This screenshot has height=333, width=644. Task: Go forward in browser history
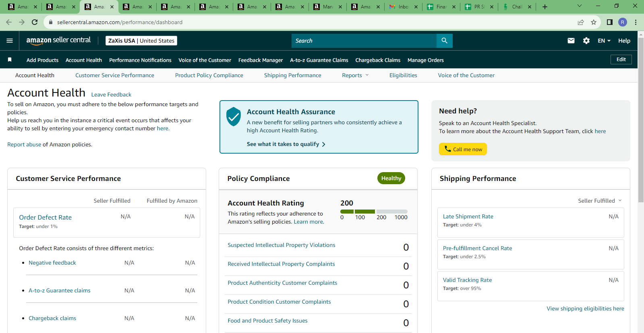22,22
